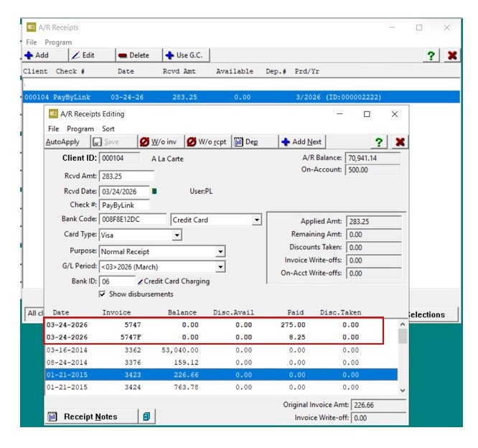Click On-Acct Write-offs field
Image resolution: width=478 pixels, height=448 pixels.
(374, 274)
